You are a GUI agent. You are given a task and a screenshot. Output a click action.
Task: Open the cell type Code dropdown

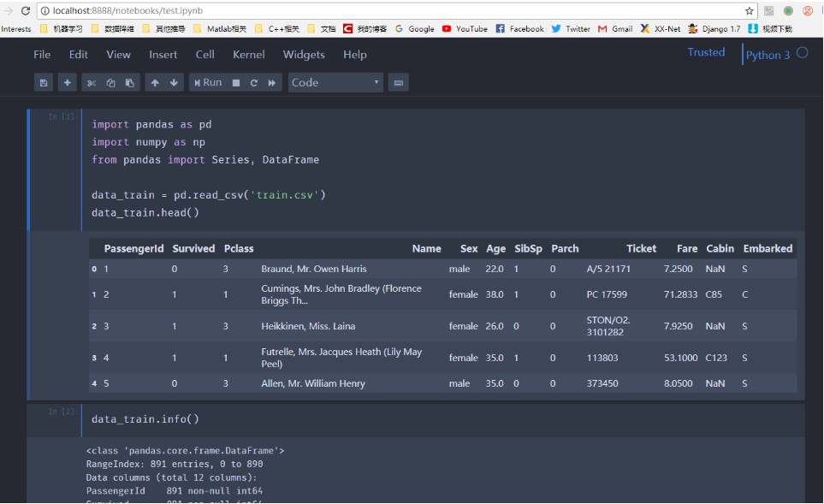(335, 82)
